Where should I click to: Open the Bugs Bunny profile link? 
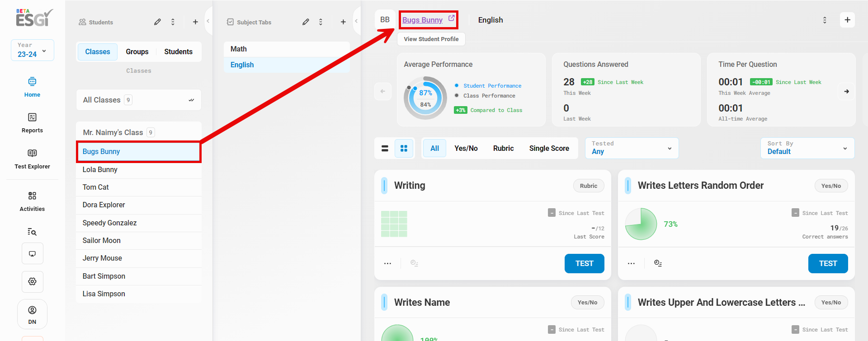[x=422, y=20]
